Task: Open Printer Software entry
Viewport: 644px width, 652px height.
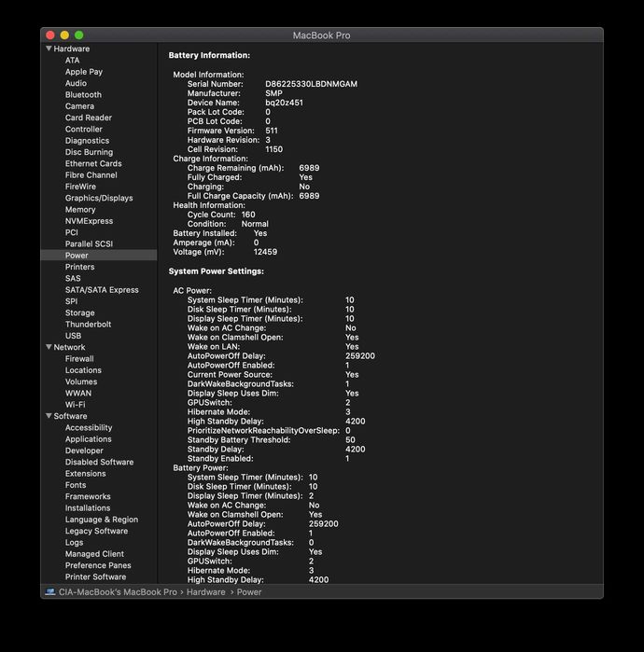Action: [96, 577]
